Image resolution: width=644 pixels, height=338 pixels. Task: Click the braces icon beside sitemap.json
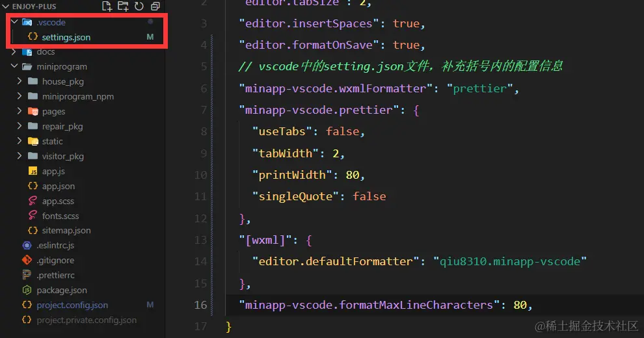coord(33,230)
